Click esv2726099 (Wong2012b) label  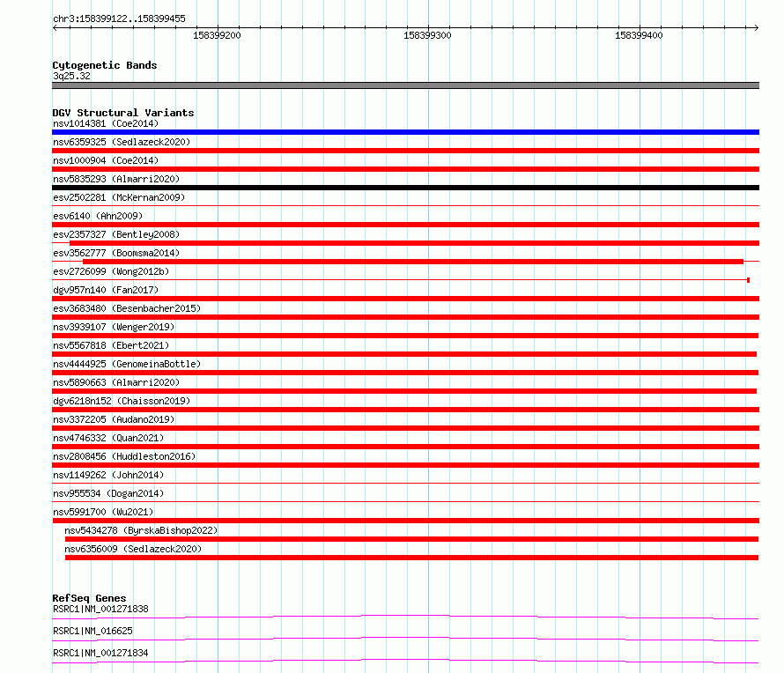(x=111, y=271)
